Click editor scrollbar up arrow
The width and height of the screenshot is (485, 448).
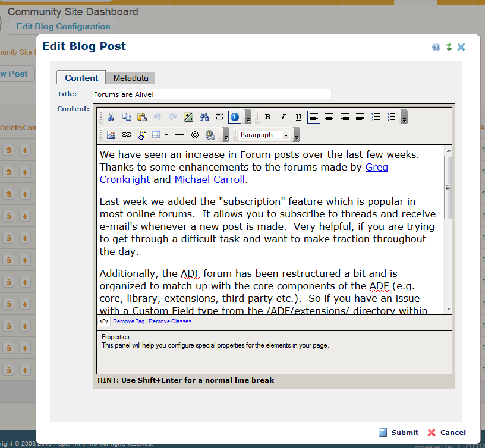(449, 150)
